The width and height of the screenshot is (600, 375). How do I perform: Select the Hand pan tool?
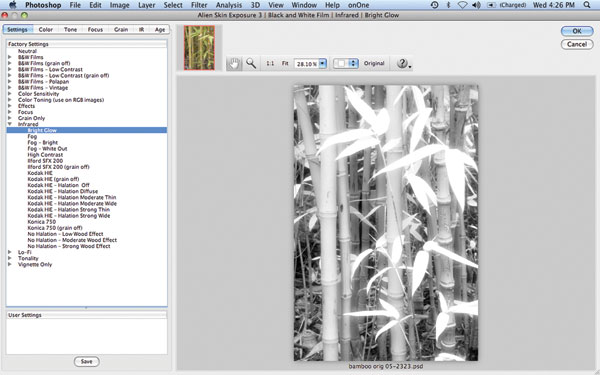pos(234,63)
